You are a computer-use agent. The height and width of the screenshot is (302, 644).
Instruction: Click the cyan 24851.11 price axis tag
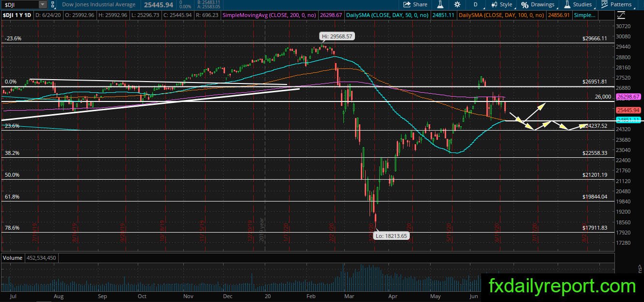(628, 119)
